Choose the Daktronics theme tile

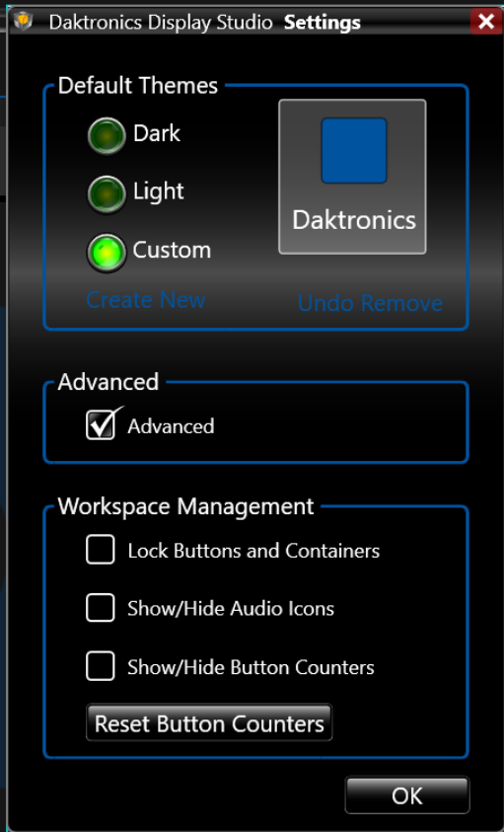coord(352,177)
